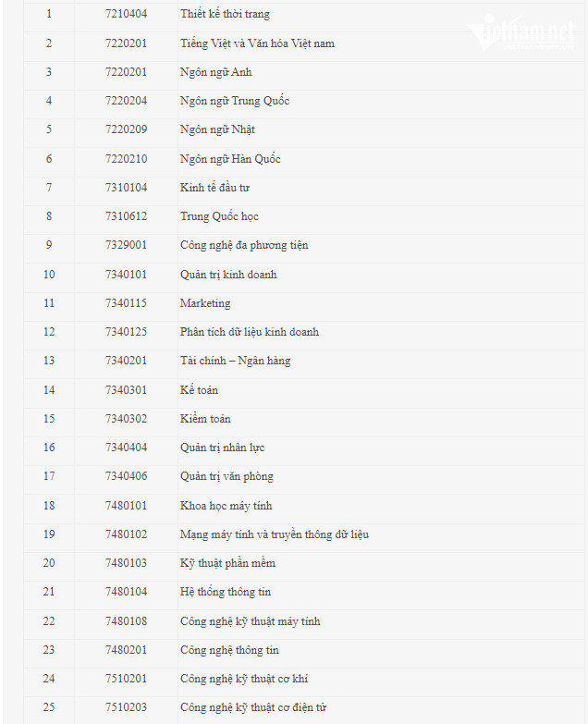Image resolution: width=588 pixels, height=724 pixels.
Task: Click "Công nghệ đa phương tiện" text
Action: (244, 245)
